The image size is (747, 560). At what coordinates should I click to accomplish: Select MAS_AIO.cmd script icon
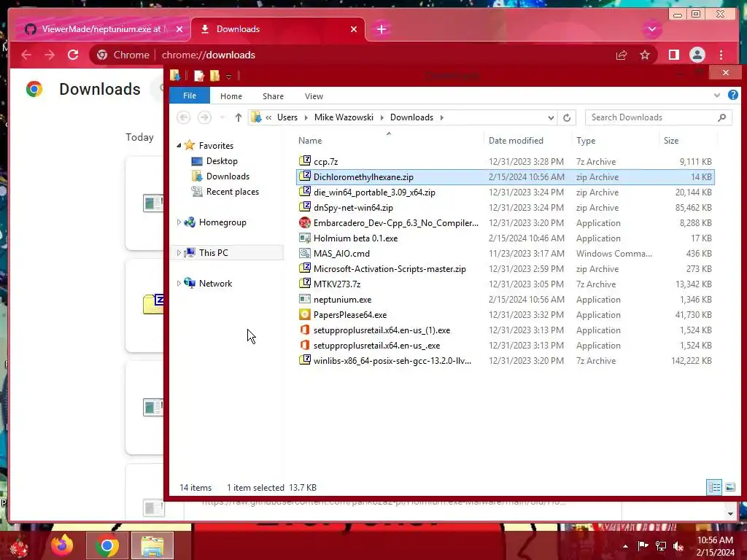(305, 253)
